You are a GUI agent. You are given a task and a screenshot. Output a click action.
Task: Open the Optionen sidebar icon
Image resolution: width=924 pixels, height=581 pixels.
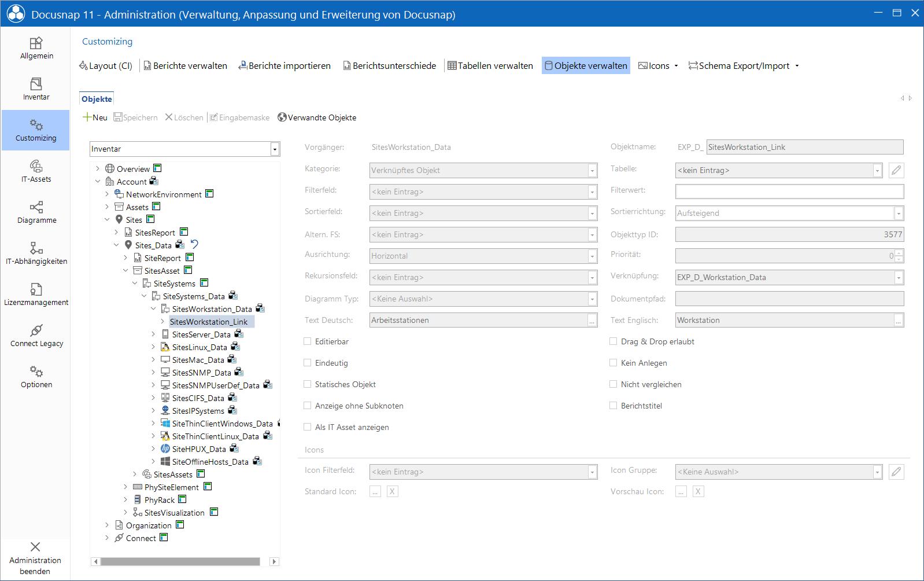pos(36,372)
